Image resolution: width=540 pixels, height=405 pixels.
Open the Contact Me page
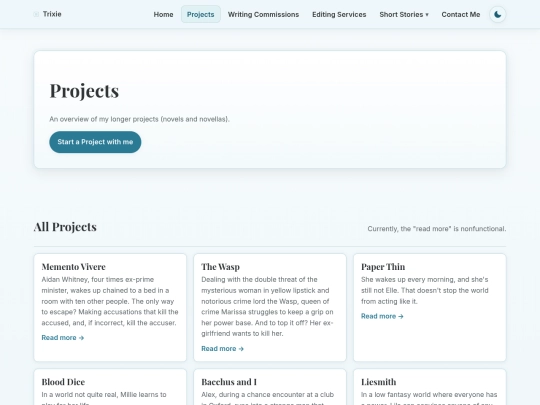pos(461,14)
